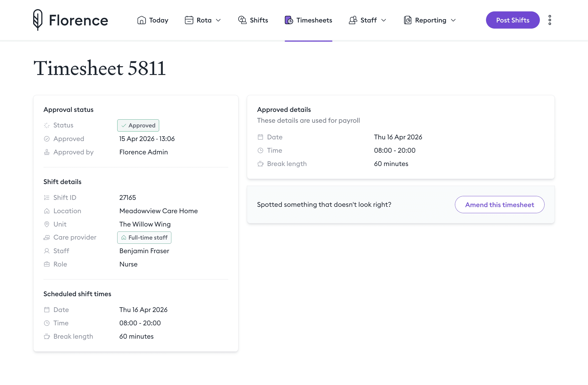588x385 pixels.
Task: Click the Approved details Break cup icon
Action: 260,164
